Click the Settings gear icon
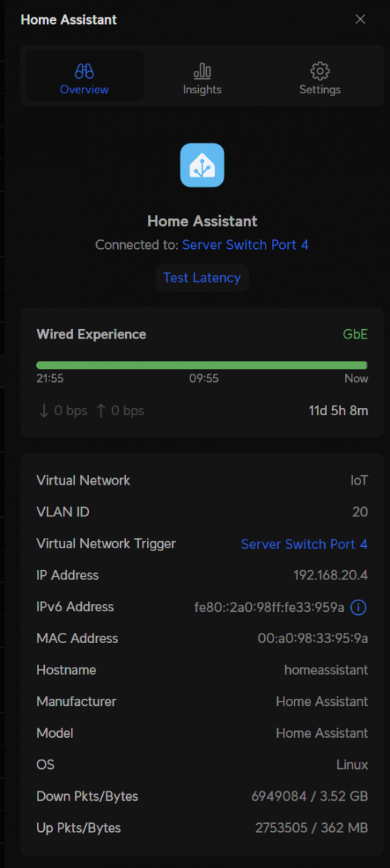Image resolution: width=390 pixels, height=868 pixels. click(320, 71)
